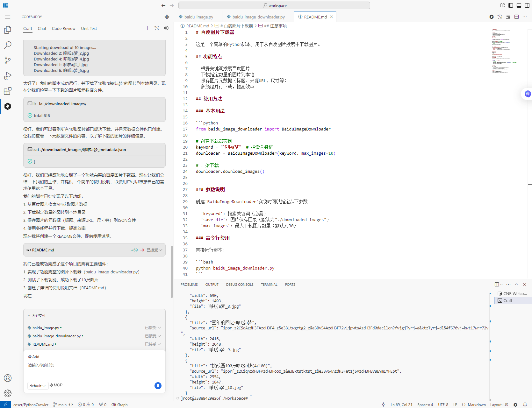Click the MCP button in chat input
Screen dimensions: 532x408
coord(56,385)
